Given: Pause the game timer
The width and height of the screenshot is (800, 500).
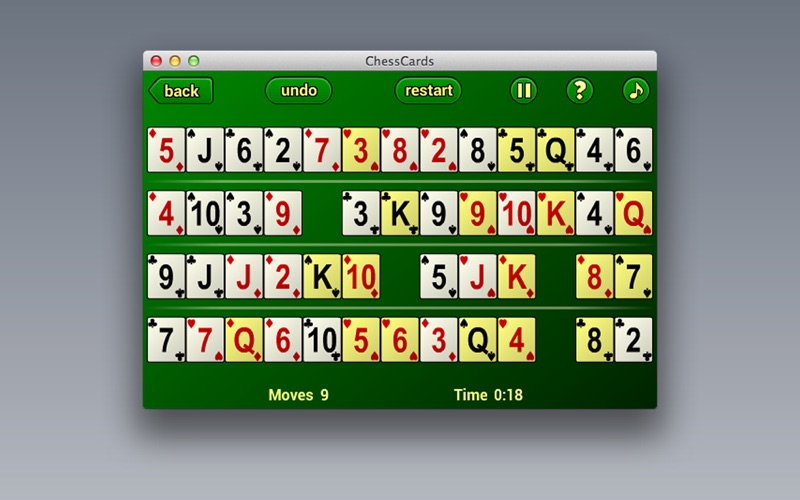Looking at the screenshot, I should (523, 90).
